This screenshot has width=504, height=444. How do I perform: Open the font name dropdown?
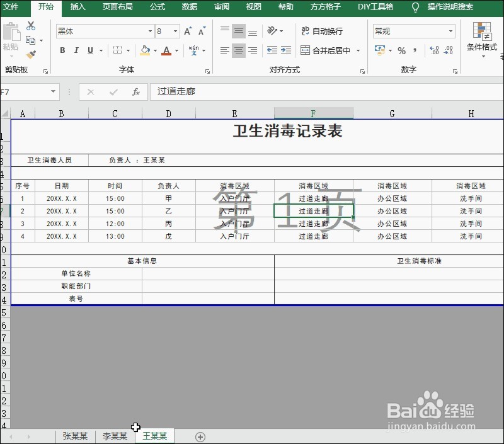(x=151, y=30)
